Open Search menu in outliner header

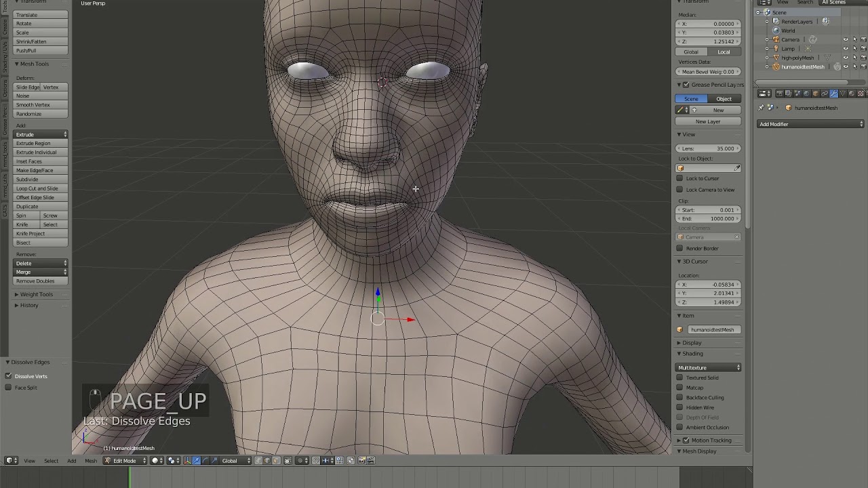pos(805,2)
